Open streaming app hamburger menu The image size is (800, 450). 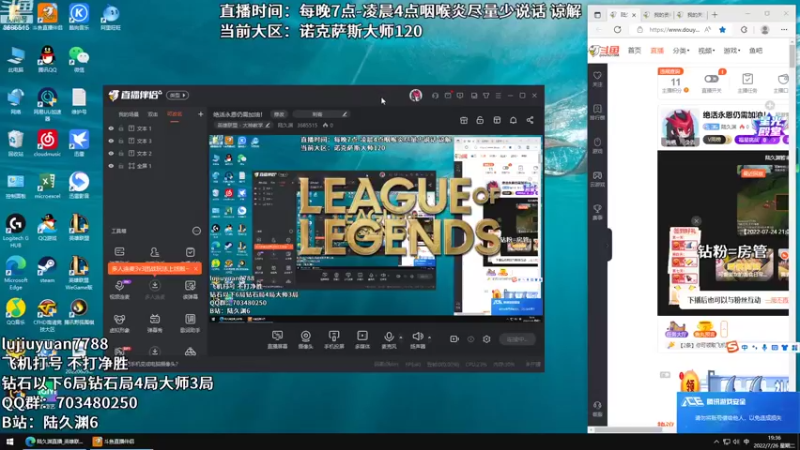coord(498,95)
